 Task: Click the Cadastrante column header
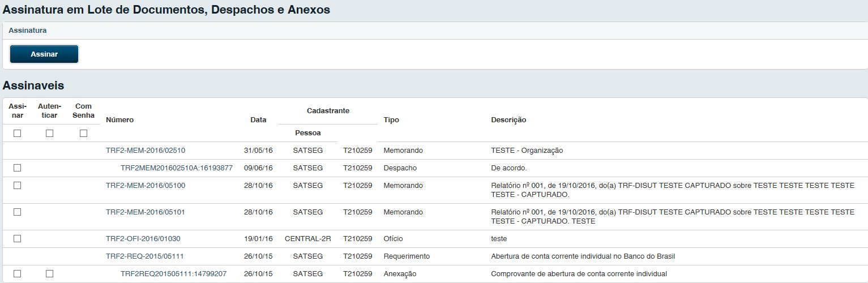(328, 111)
